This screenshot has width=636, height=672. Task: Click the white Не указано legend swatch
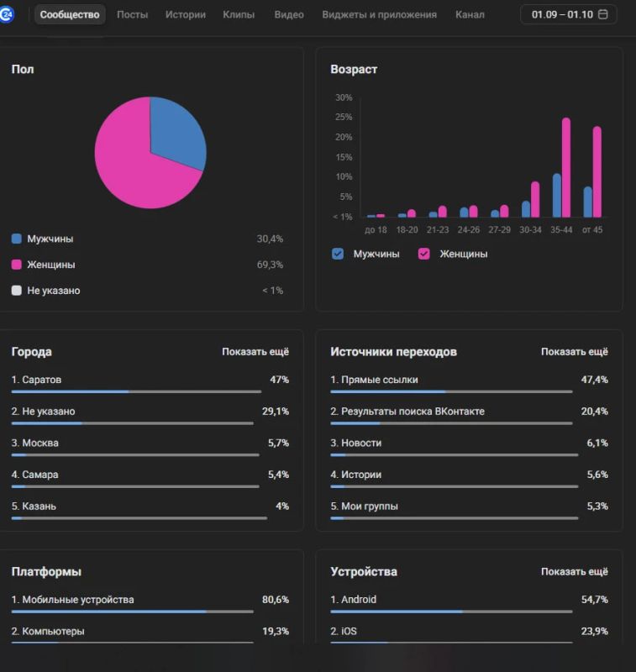pos(16,290)
